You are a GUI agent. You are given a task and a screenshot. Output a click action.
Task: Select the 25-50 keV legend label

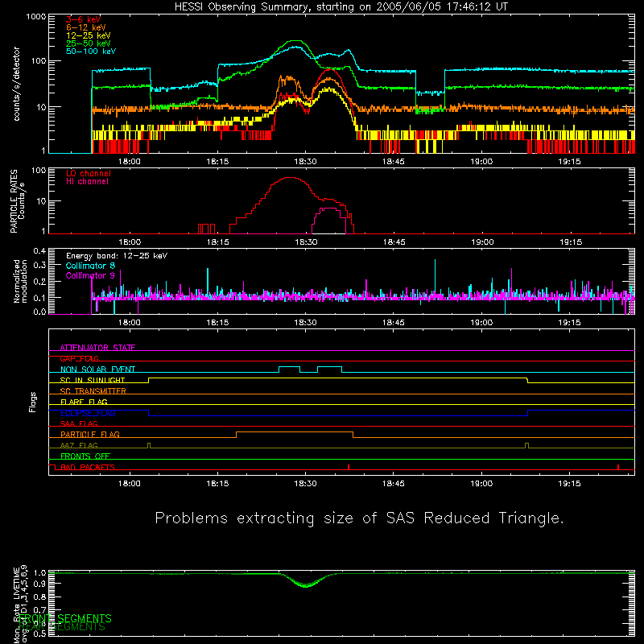(89, 43)
